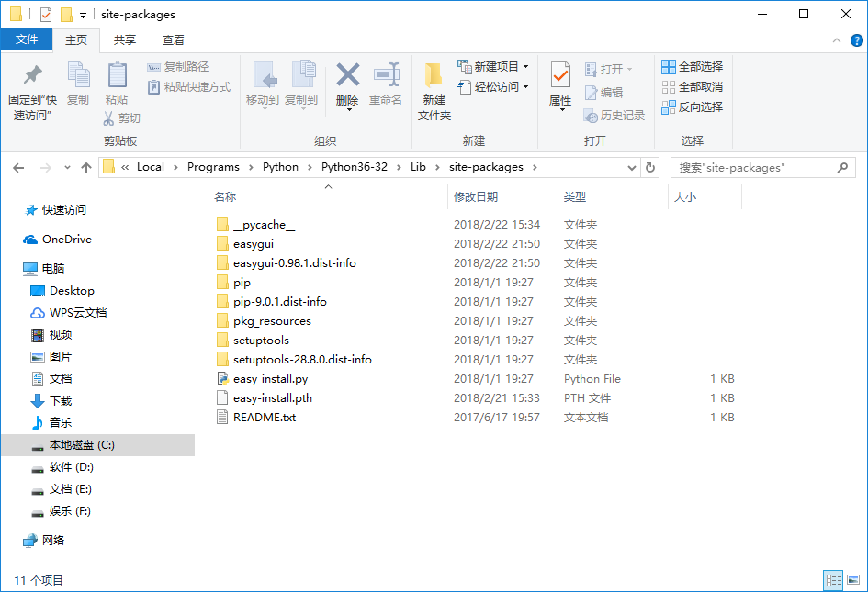Pin to Quick access (固定到快速访问) icon
The image size is (868, 592).
32,75
